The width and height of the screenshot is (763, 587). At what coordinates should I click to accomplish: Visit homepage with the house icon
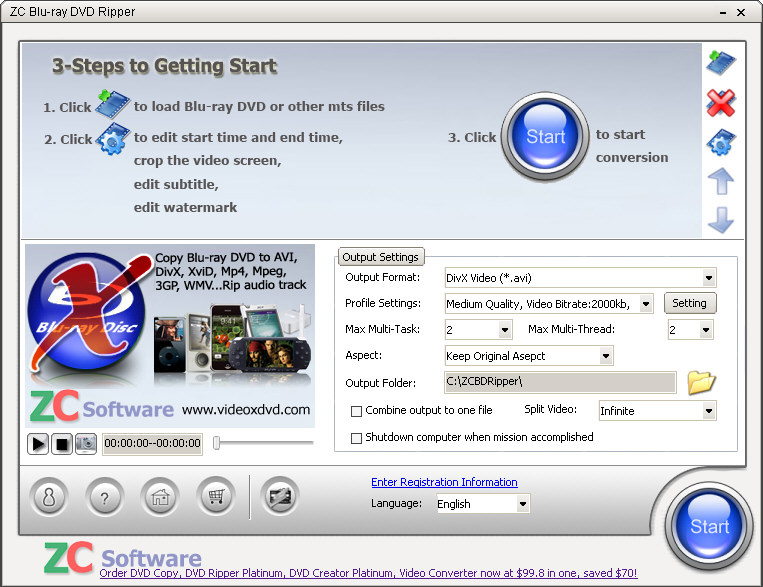(160, 497)
